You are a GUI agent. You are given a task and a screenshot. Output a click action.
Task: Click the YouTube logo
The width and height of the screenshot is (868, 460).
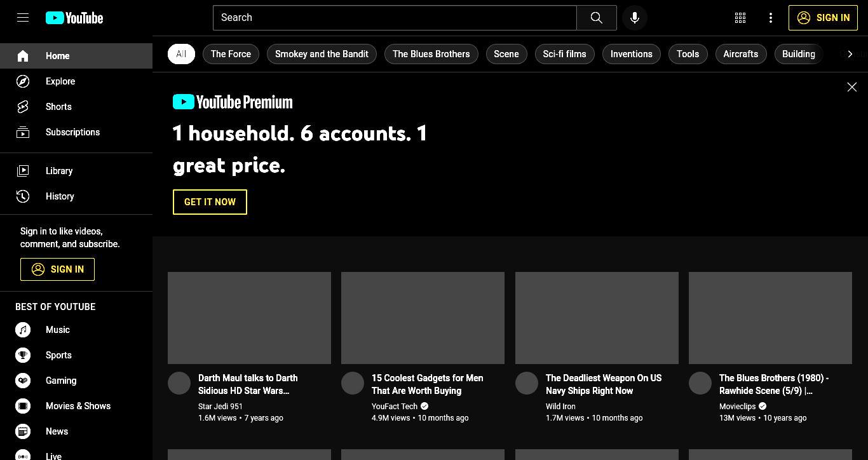(x=74, y=18)
